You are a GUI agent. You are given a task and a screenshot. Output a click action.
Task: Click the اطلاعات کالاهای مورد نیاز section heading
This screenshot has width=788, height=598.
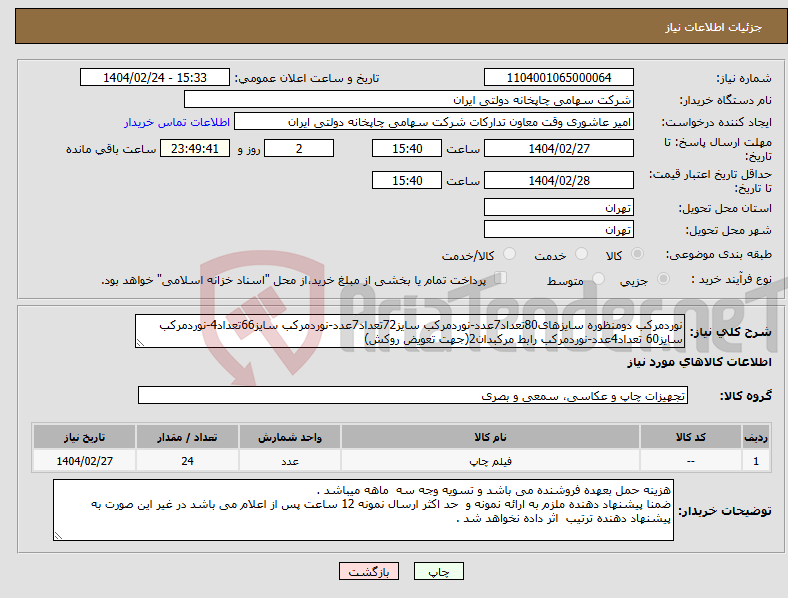point(699,362)
